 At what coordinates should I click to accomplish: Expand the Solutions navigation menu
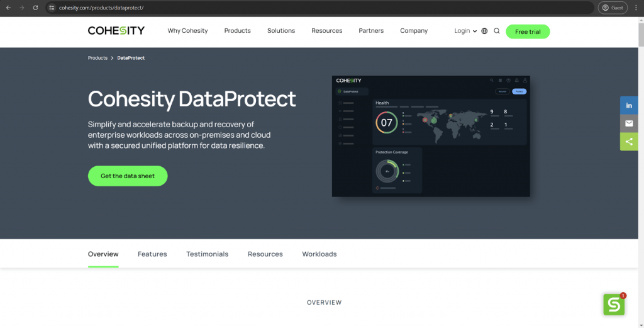[x=281, y=31]
